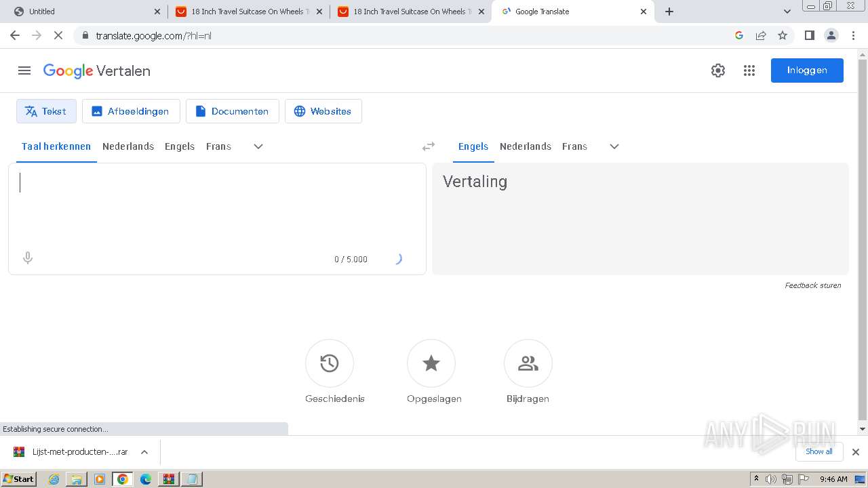Image resolution: width=868 pixels, height=488 pixels.
Task: Click the page vertical scrollbar
Action: coord(863,241)
